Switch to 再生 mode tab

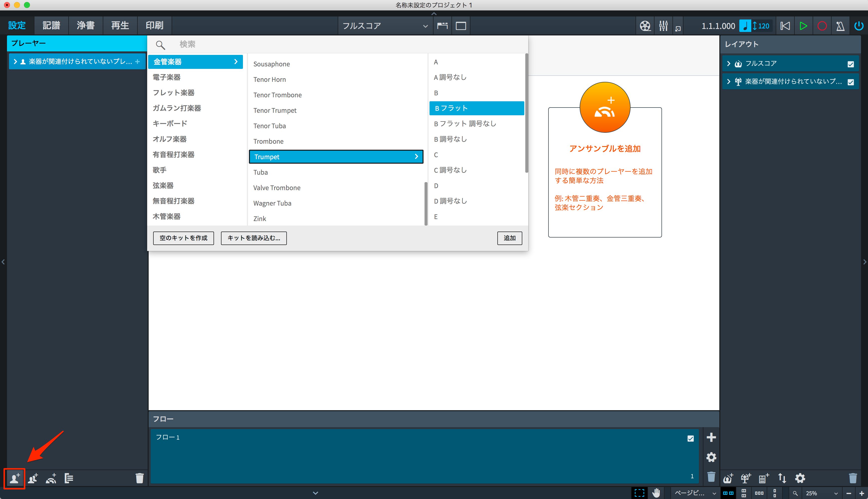pos(120,26)
